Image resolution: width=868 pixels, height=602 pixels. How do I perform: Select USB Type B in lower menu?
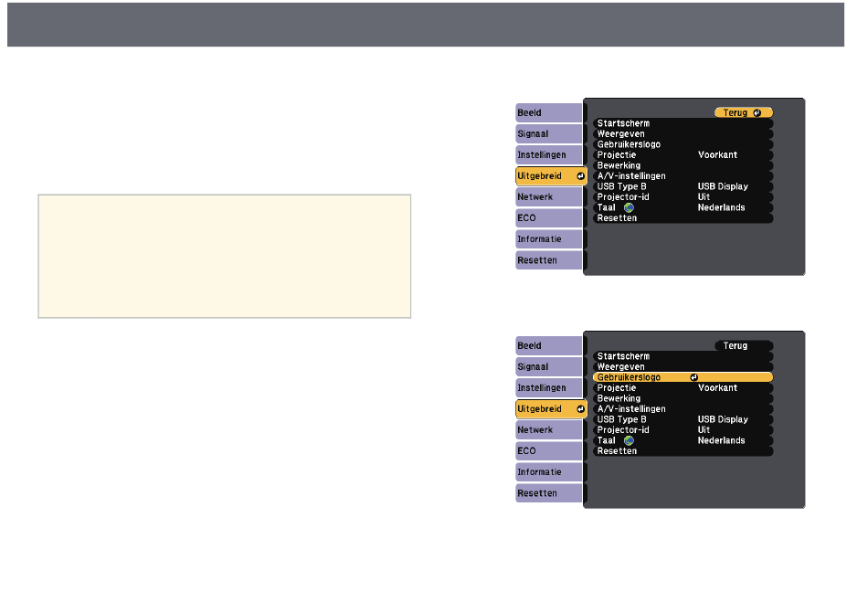[683, 419]
